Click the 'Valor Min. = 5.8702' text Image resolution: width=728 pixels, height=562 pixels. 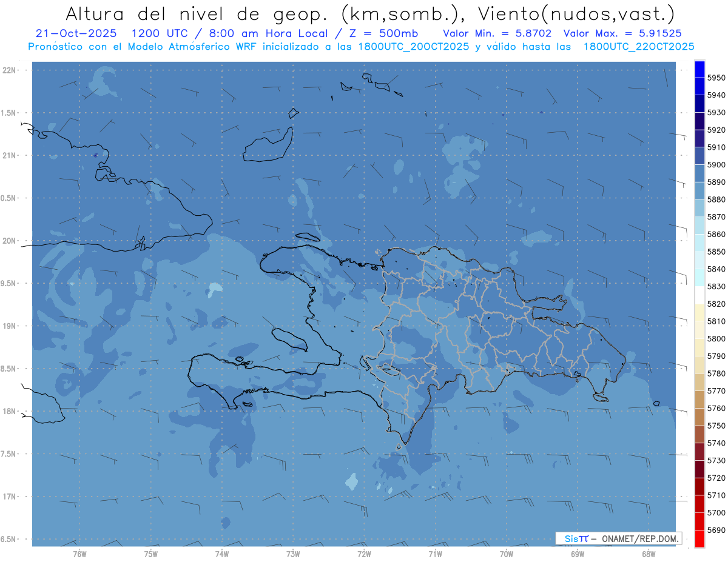coord(497,33)
